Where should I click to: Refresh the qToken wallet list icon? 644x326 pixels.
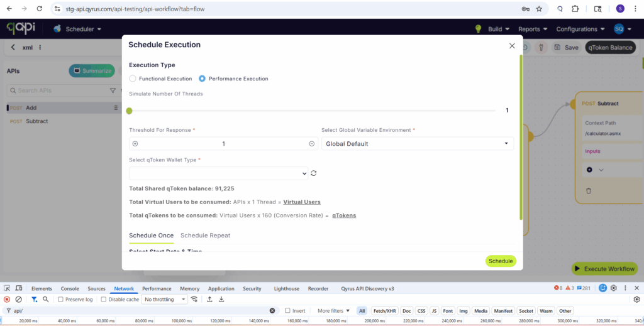[x=314, y=173]
